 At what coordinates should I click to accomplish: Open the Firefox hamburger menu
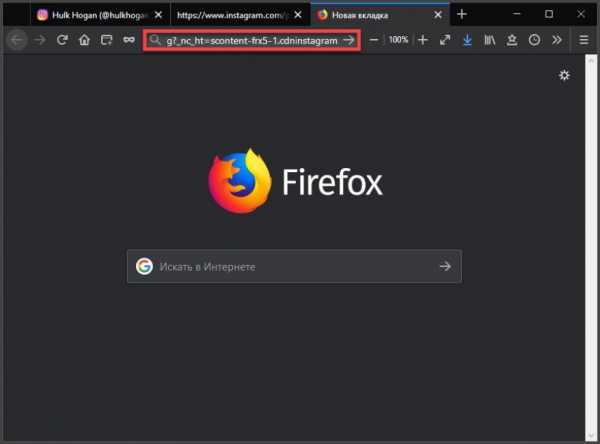584,40
